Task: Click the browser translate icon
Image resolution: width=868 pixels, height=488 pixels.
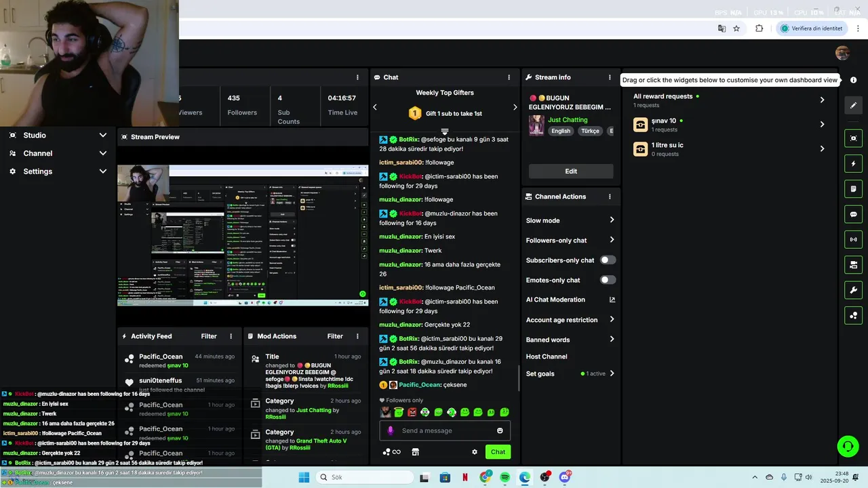Action: tap(722, 28)
